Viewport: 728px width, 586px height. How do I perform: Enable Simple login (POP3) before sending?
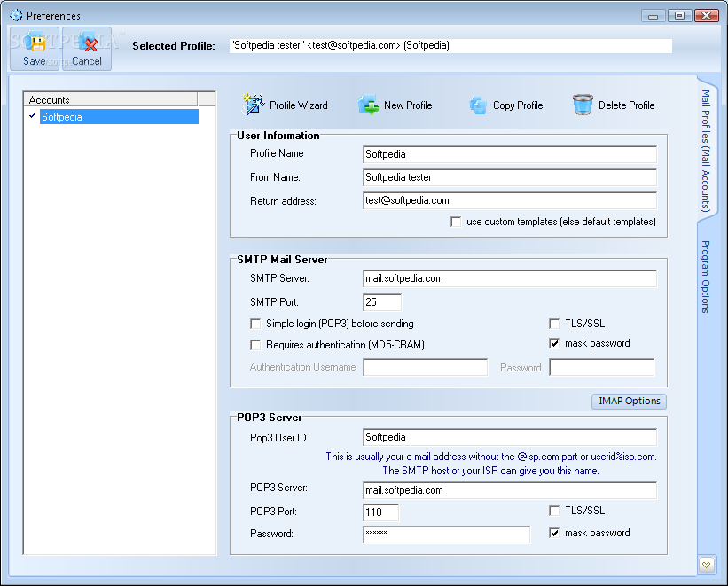255,324
